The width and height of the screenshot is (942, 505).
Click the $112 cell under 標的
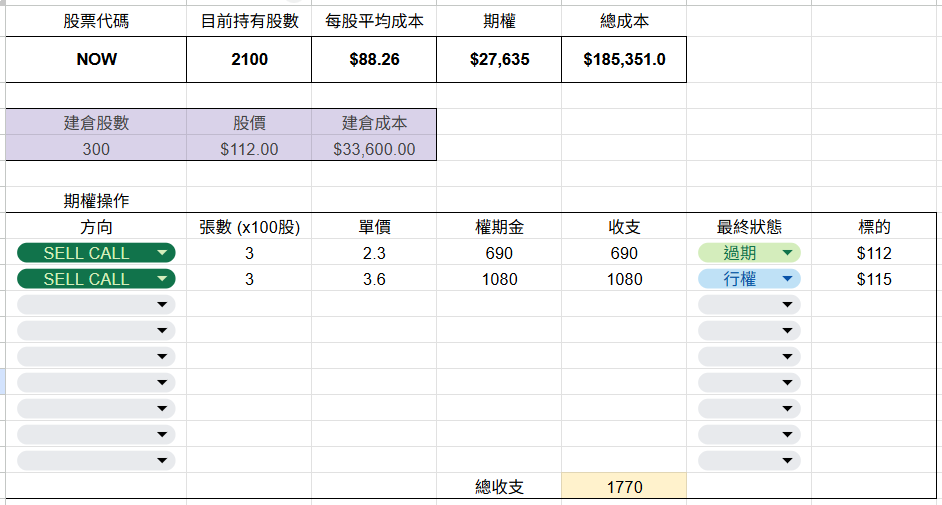tap(874, 253)
